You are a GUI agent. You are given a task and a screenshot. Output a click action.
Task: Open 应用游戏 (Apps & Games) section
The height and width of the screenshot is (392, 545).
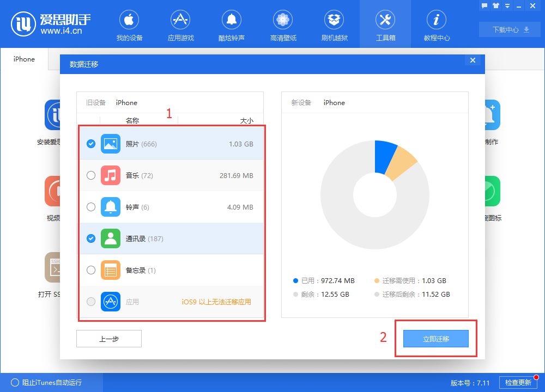point(180,24)
